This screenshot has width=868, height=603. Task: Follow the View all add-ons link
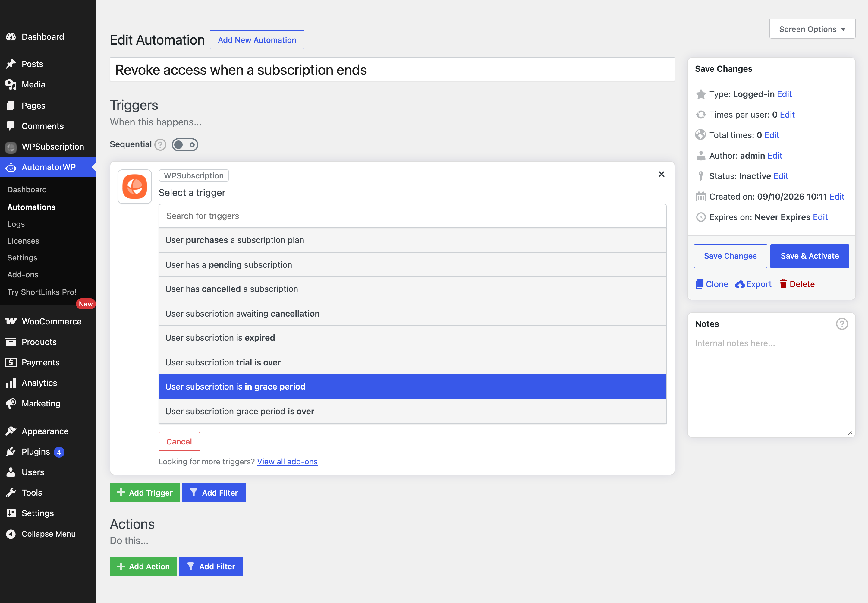287,461
